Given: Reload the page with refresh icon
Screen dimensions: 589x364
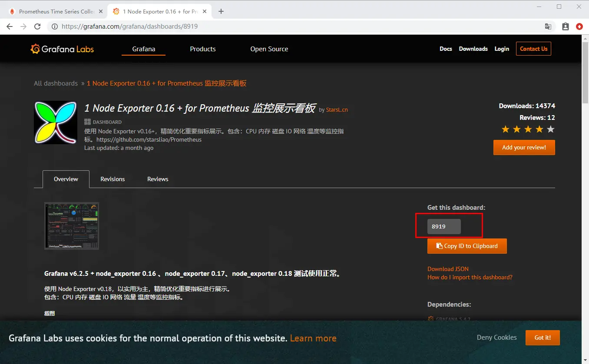Looking at the screenshot, I should tap(37, 26).
